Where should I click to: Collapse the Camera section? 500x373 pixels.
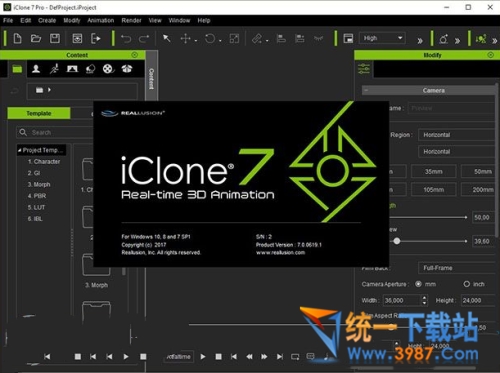click(366, 90)
